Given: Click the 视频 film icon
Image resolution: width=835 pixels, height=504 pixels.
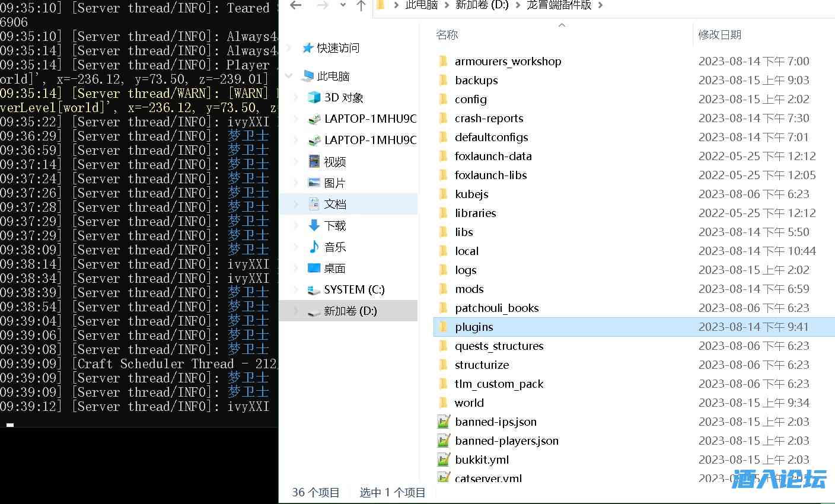Looking at the screenshot, I should click(314, 161).
